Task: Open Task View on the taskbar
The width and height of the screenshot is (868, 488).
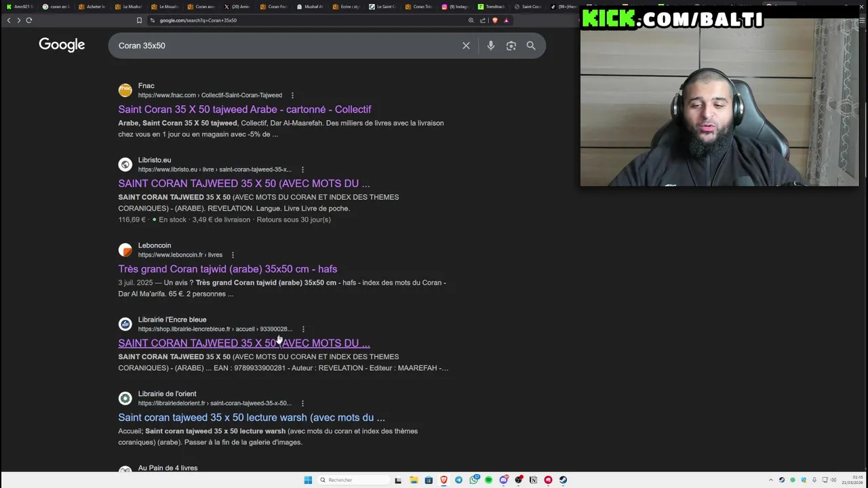Action: [398, 480]
